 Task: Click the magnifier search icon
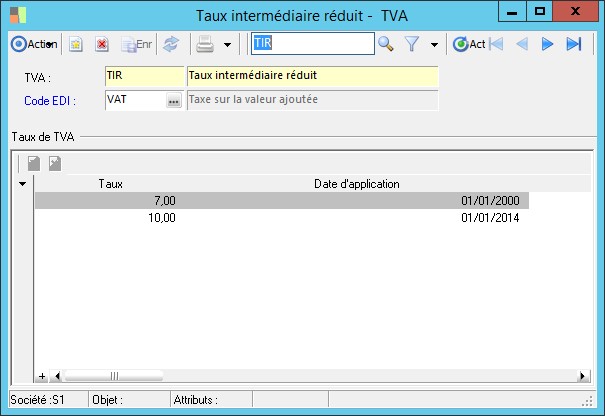pos(385,44)
